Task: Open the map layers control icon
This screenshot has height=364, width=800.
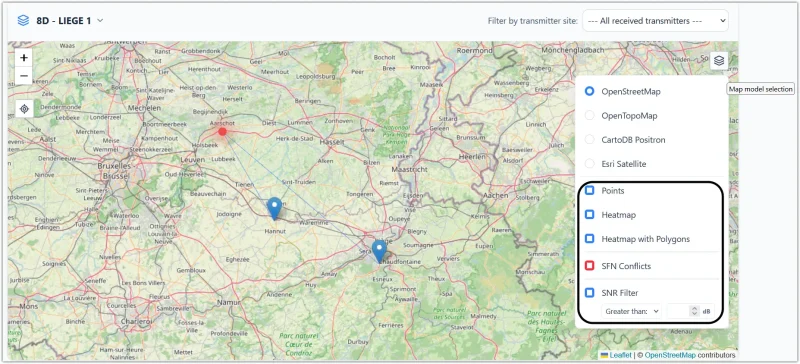Action: [x=719, y=61]
